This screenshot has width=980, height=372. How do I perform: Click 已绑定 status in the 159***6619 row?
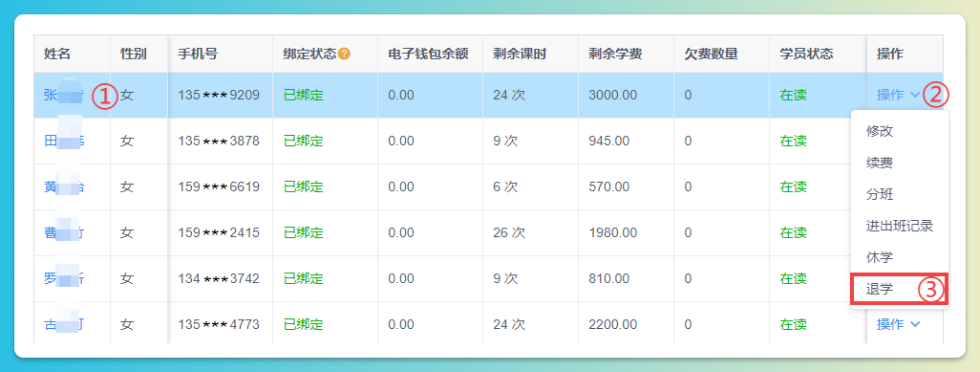click(303, 186)
